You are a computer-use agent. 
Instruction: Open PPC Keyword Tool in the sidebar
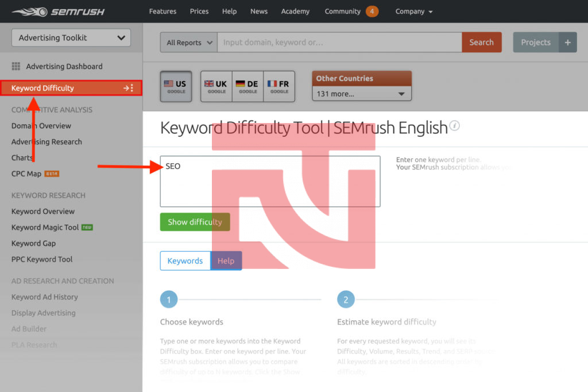(x=41, y=259)
